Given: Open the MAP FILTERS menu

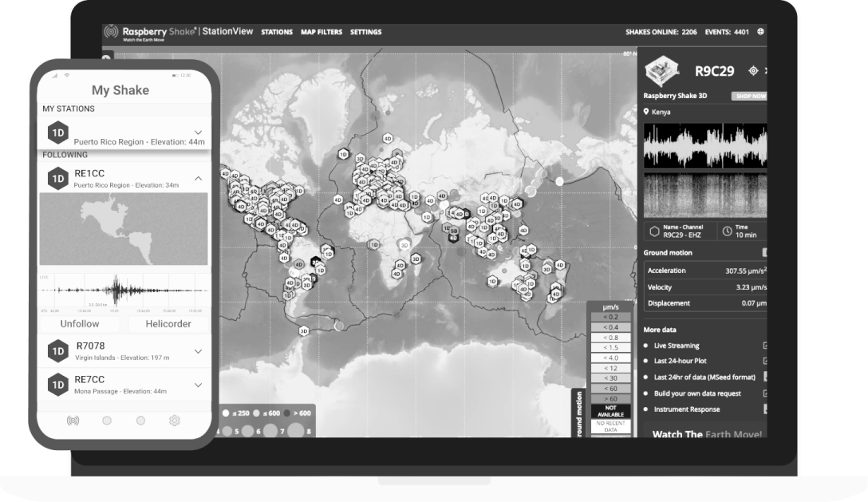Looking at the screenshot, I should click(322, 32).
